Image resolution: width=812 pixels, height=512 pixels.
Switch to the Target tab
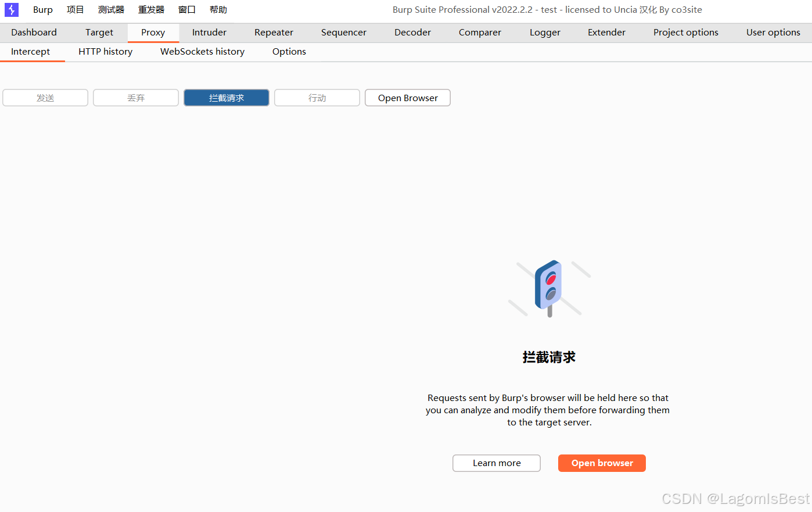tap(99, 33)
